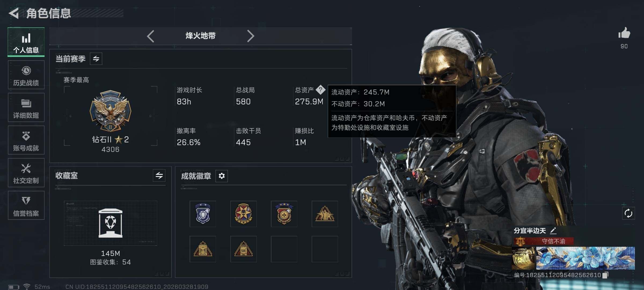Screen dimensions: 644x290
Task: Select the red star cross achievement badge
Action: 243,214
